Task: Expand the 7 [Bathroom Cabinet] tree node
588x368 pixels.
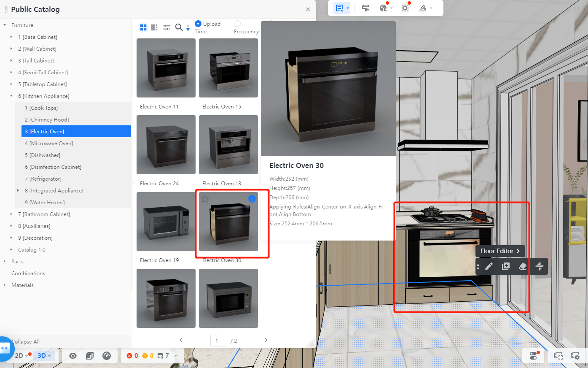Action: tap(11, 214)
